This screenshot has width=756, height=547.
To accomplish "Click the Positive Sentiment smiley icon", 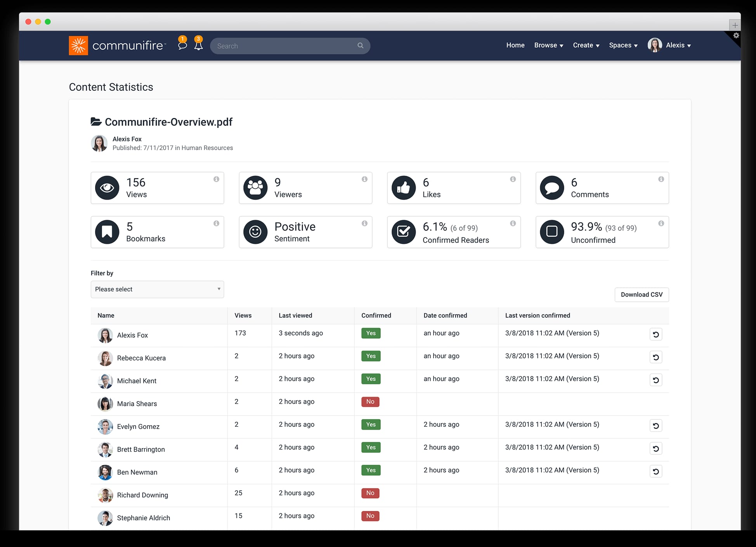I will [x=255, y=232].
